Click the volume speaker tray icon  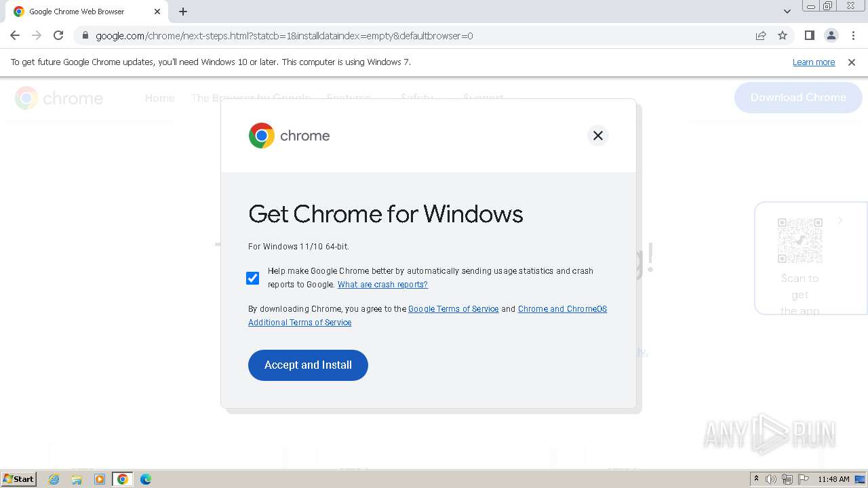pos(771,479)
